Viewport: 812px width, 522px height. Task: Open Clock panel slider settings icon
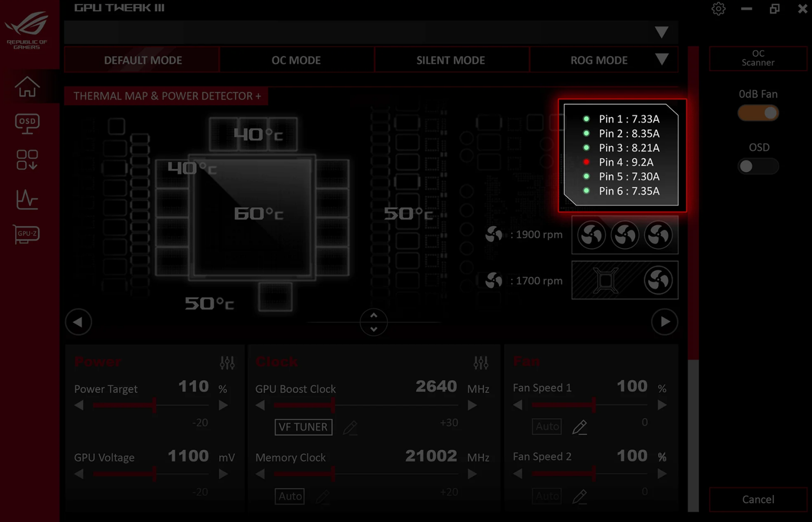point(481,363)
